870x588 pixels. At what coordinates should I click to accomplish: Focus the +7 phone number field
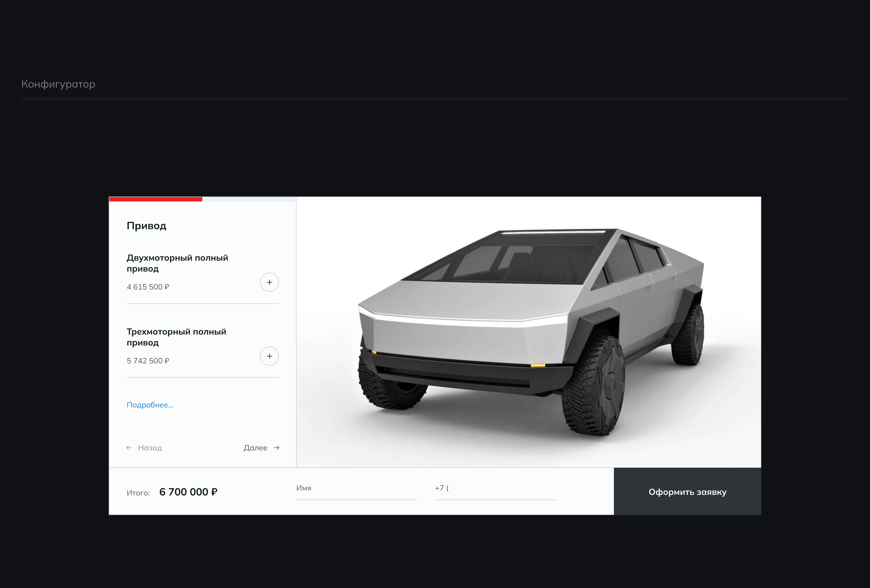click(x=495, y=489)
